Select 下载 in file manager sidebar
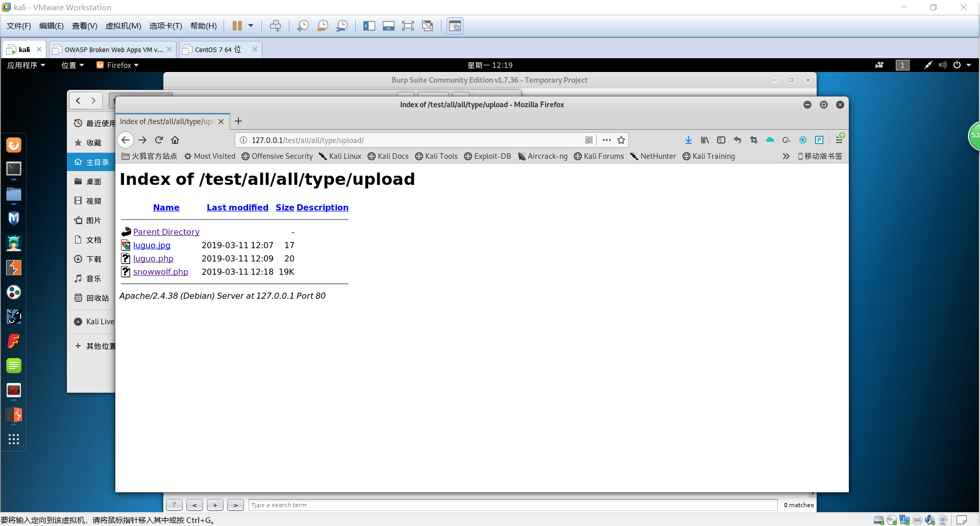Image resolution: width=980 pixels, height=526 pixels. 91,259
